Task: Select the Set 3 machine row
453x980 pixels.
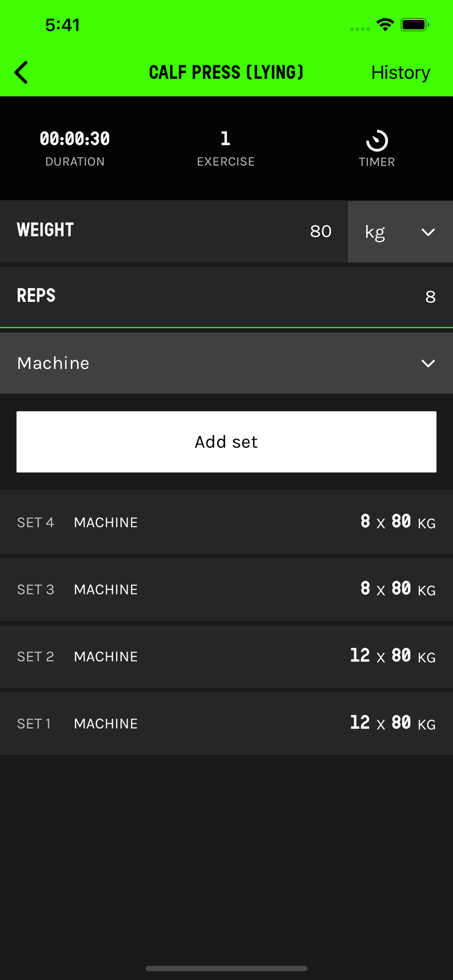Action: pyautogui.click(x=226, y=589)
